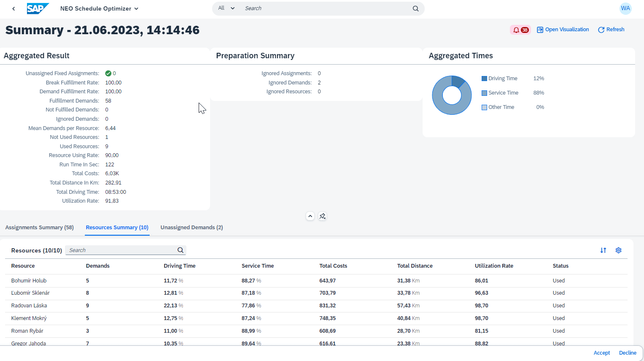Open resources table settings gear

pos(618,250)
